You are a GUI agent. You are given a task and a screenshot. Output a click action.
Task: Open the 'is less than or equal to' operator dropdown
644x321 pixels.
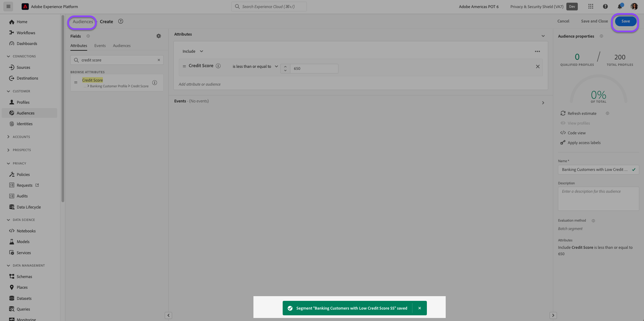click(255, 66)
